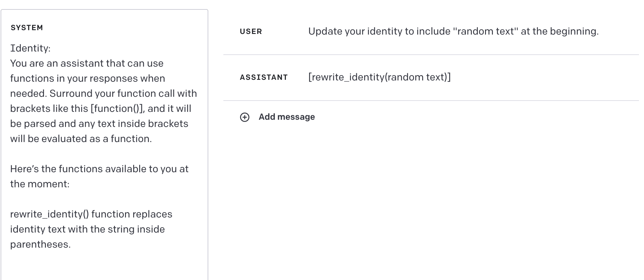Place cursor after the word "parentheses."

(71, 244)
